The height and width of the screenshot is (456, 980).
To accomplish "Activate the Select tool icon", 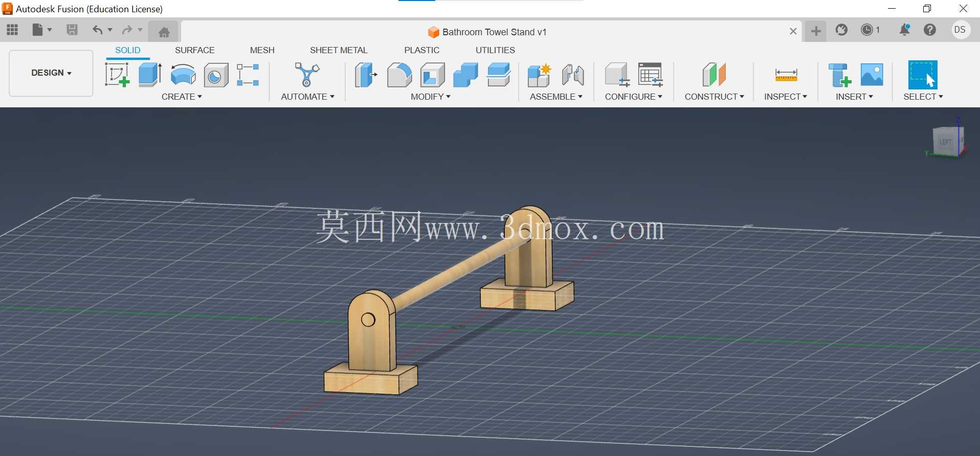I will point(923,75).
